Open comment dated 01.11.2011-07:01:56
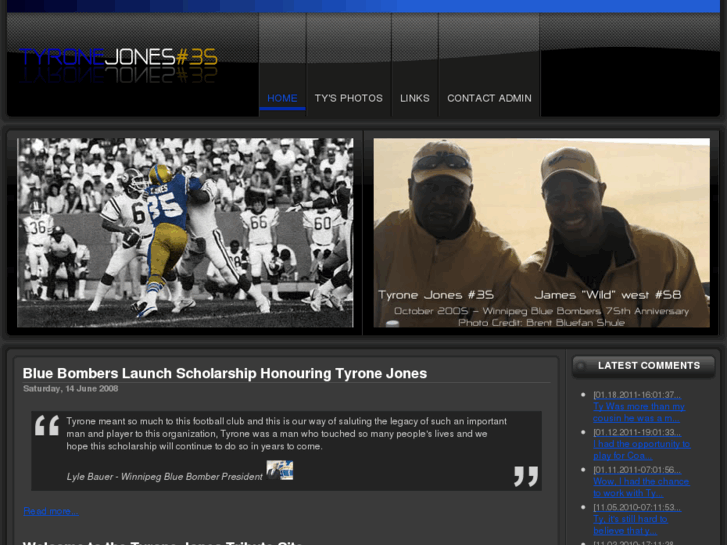The image size is (727, 545). click(x=637, y=470)
